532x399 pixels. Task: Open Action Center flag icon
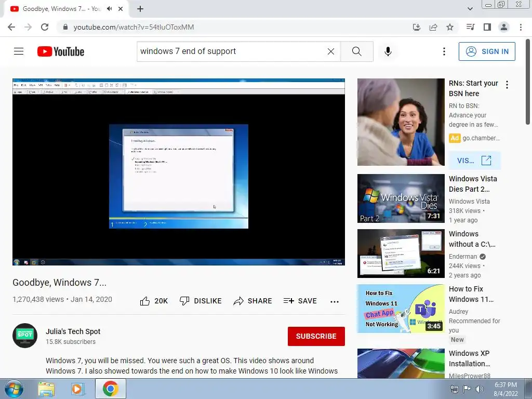[x=467, y=389]
